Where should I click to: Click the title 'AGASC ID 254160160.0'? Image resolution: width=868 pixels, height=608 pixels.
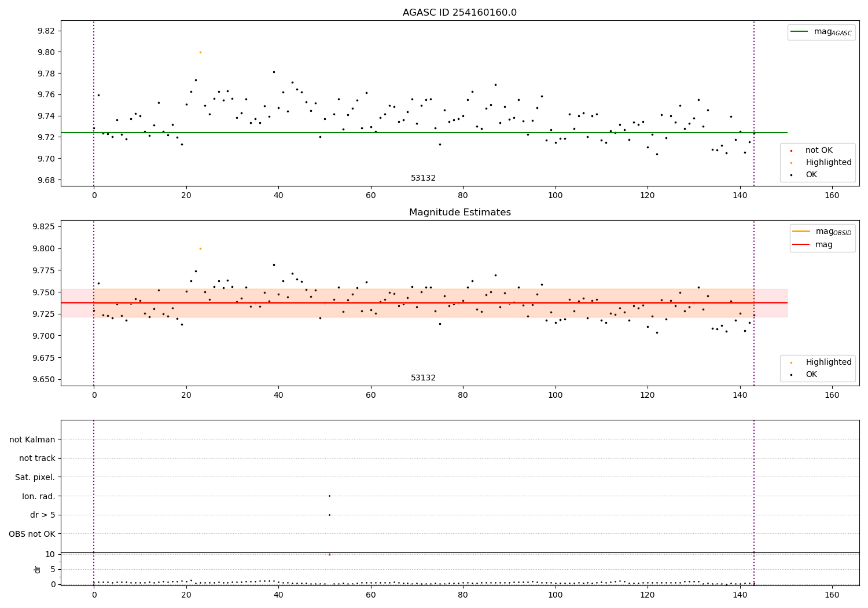459,13
